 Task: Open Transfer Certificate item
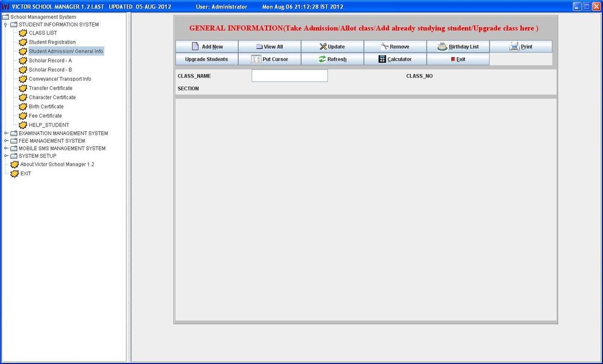point(51,89)
